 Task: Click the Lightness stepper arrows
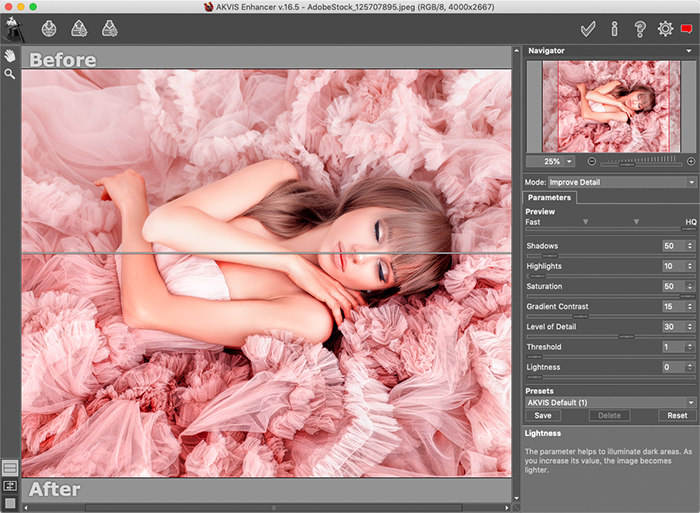pyautogui.click(x=690, y=367)
